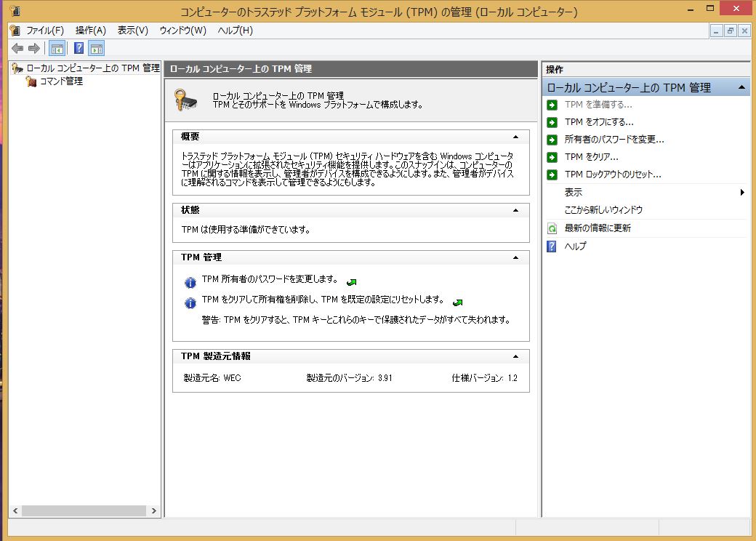Click left scroll arrow of tree pane scrollbar
Screen dimensions: 756x541
click(x=15, y=510)
